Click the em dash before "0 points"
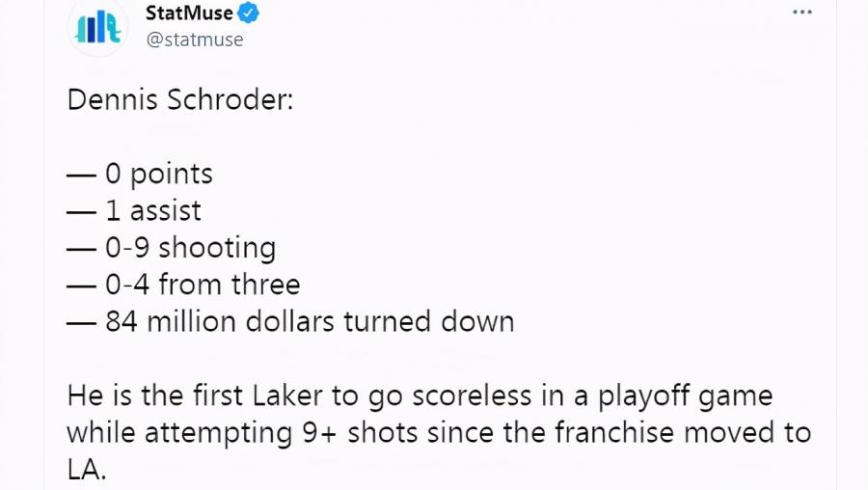This screenshot has height=490, width=868. 82,175
